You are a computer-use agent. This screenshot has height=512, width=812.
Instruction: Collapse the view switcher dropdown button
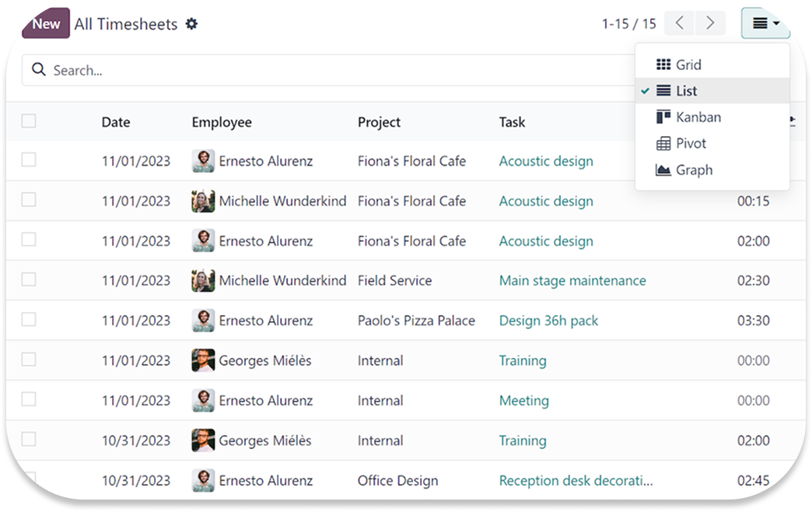click(x=765, y=23)
